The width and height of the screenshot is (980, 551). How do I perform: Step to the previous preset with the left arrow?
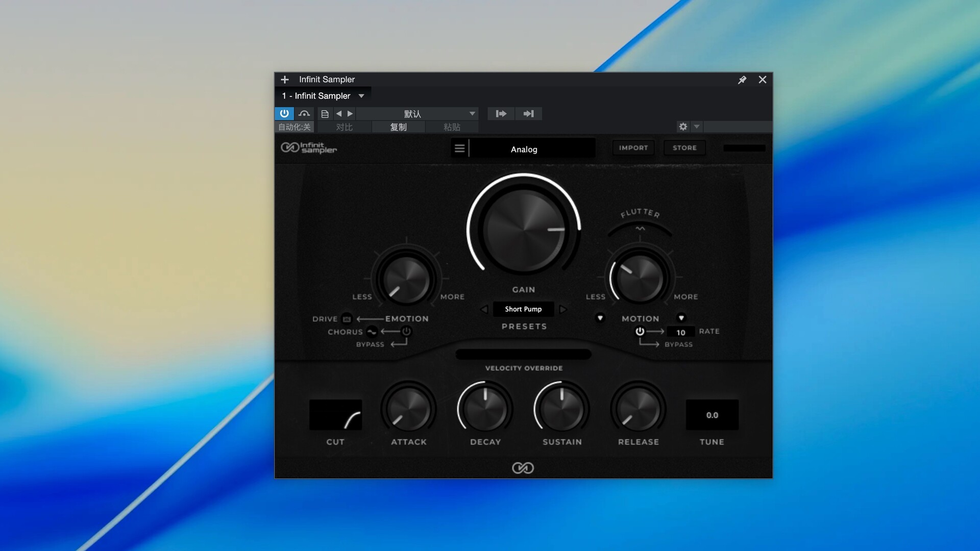pos(340,113)
